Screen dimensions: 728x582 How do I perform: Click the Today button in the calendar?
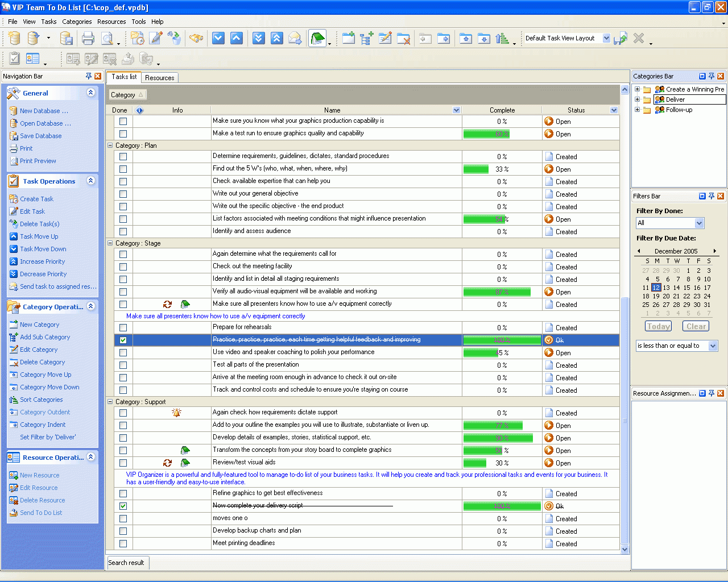click(658, 326)
